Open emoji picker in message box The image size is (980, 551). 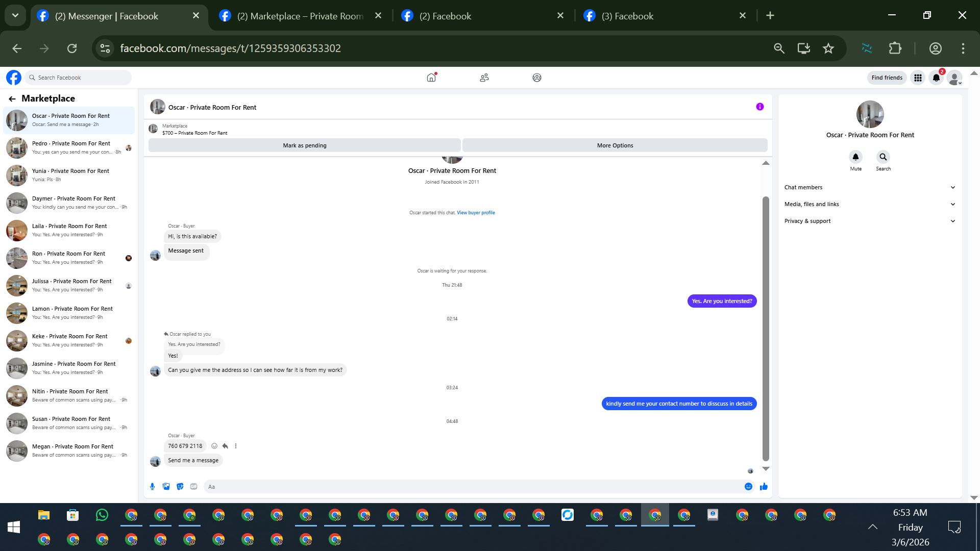coord(748,487)
